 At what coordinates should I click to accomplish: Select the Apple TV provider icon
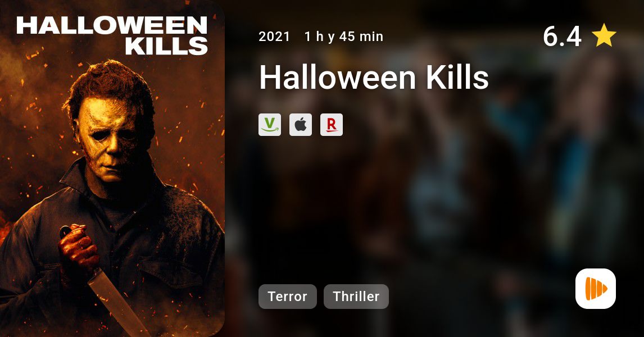click(x=301, y=125)
